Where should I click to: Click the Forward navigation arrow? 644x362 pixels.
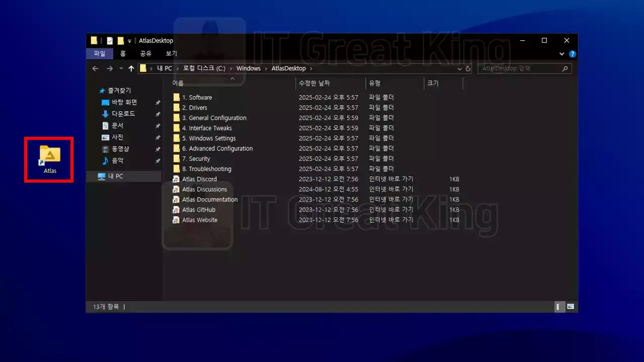109,68
